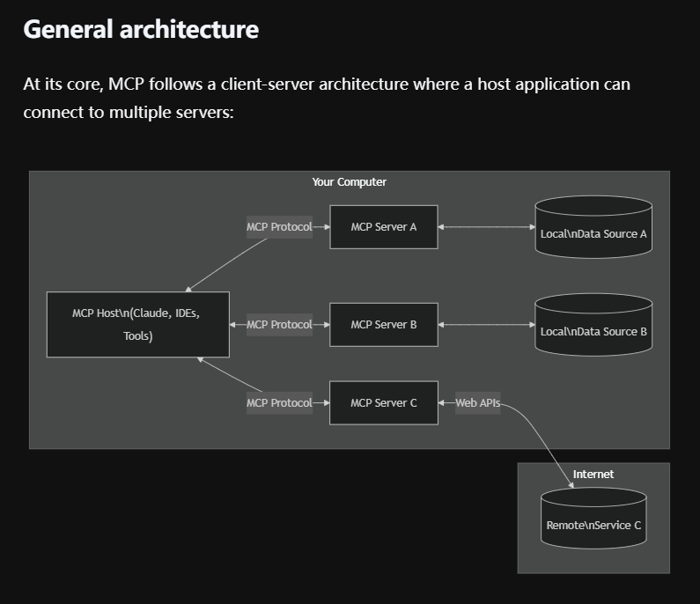
Task: Click the Your Computer group title
Action: [x=349, y=182]
